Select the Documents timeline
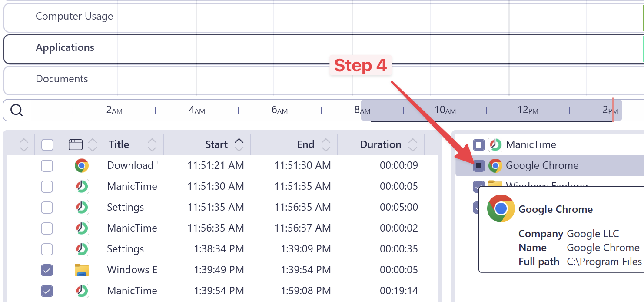 62,79
